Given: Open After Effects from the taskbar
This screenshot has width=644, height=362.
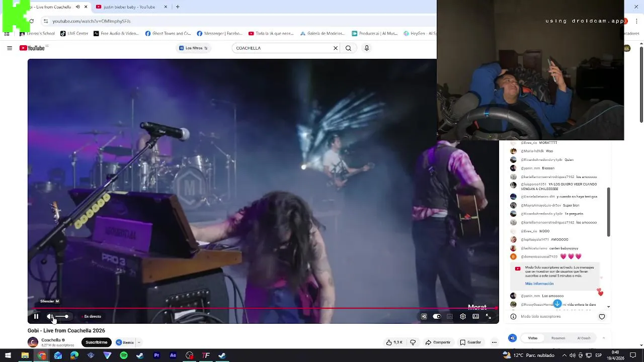Looking at the screenshot, I should click(x=173, y=355).
